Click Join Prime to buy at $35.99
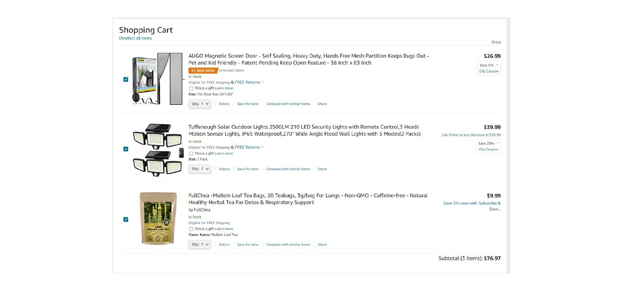Screen dimensions: 644x291 [471, 135]
